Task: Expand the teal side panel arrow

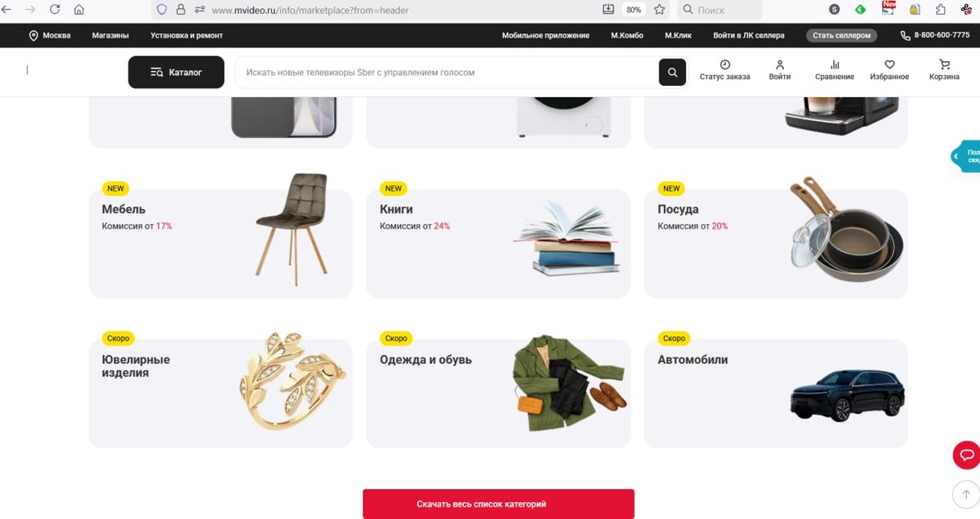Action: point(956,156)
